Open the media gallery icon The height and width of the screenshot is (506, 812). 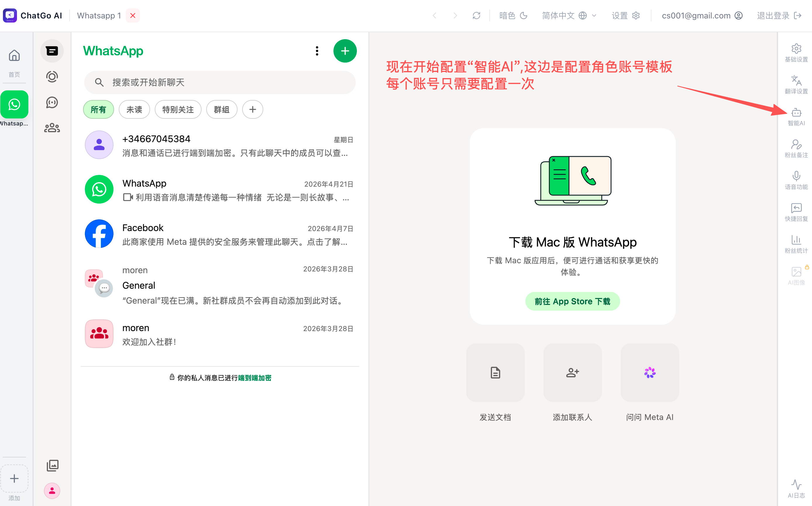pyautogui.click(x=52, y=465)
